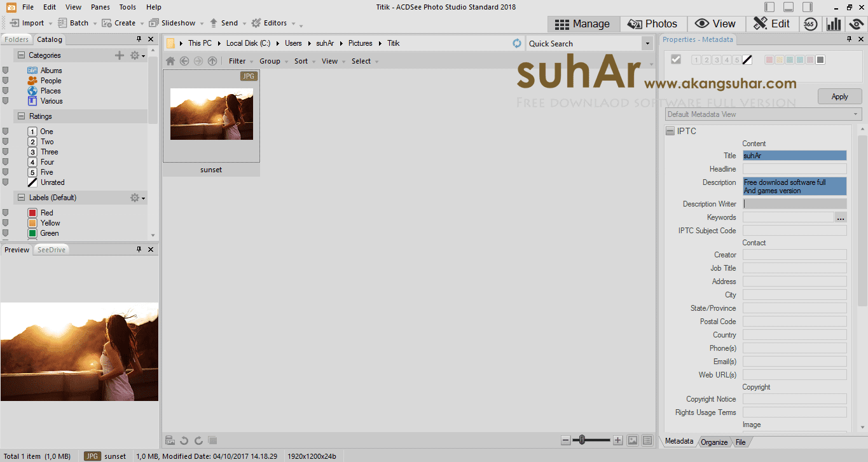Switch to the Folders tab
The height and width of the screenshot is (462, 868).
pos(17,39)
